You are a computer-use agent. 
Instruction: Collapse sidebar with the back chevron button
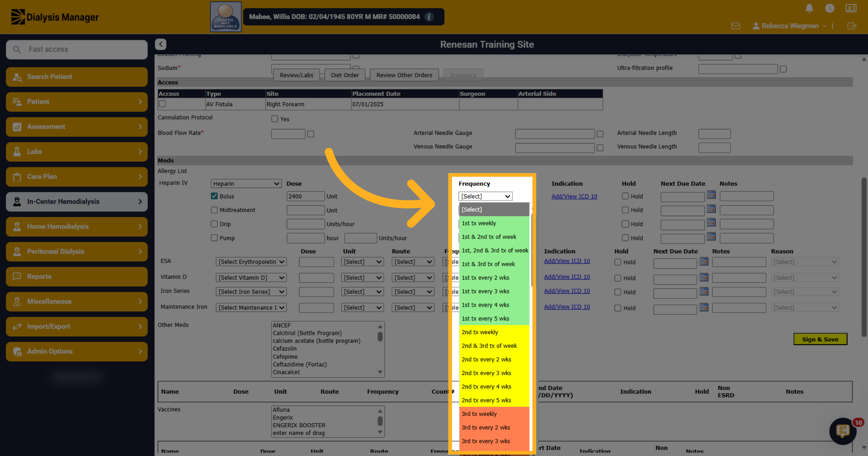click(161, 44)
